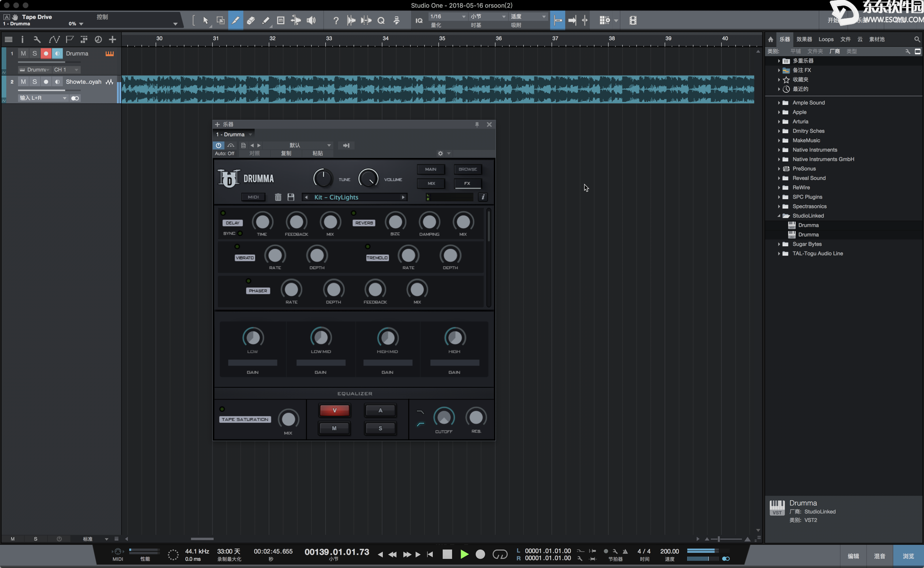This screenshot has width=924, height=568.
Task: Collapse the StudioLinked folder
Action: coord(779,215)
